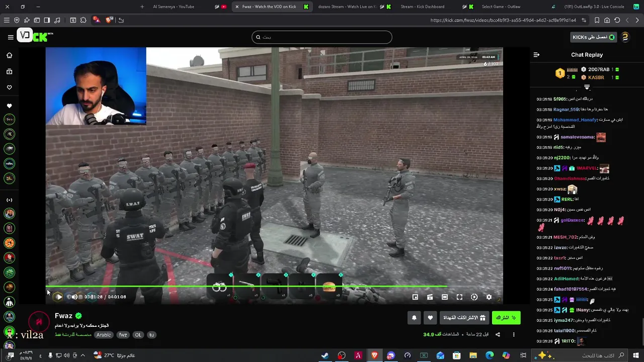Share the VOD with share icon
644x362 pixels.
click(498, 334)
